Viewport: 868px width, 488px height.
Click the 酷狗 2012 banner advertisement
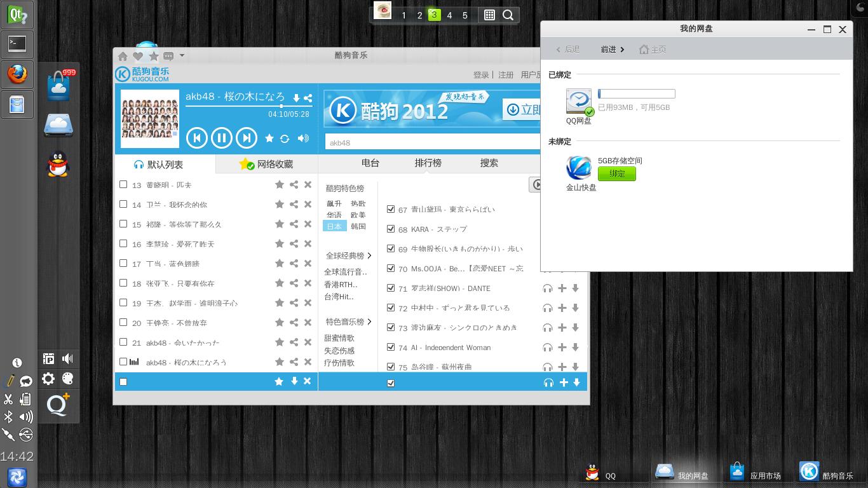[432, 109]
